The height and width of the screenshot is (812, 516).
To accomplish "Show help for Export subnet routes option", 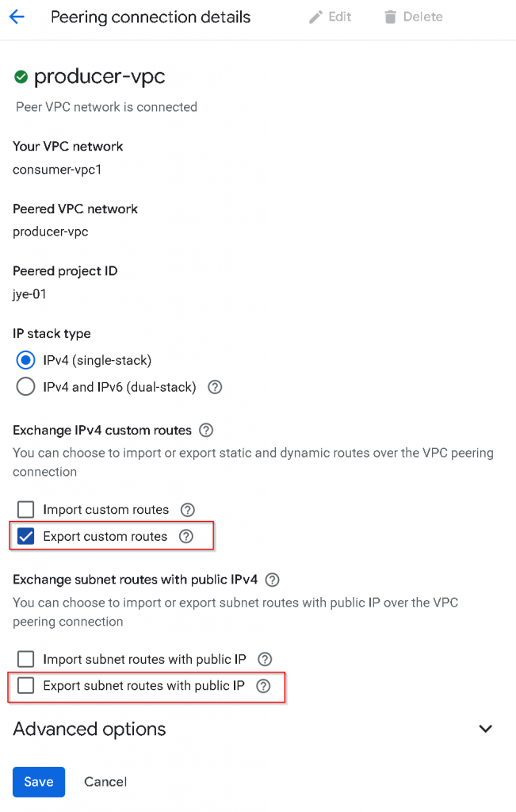I will [264, 686].
